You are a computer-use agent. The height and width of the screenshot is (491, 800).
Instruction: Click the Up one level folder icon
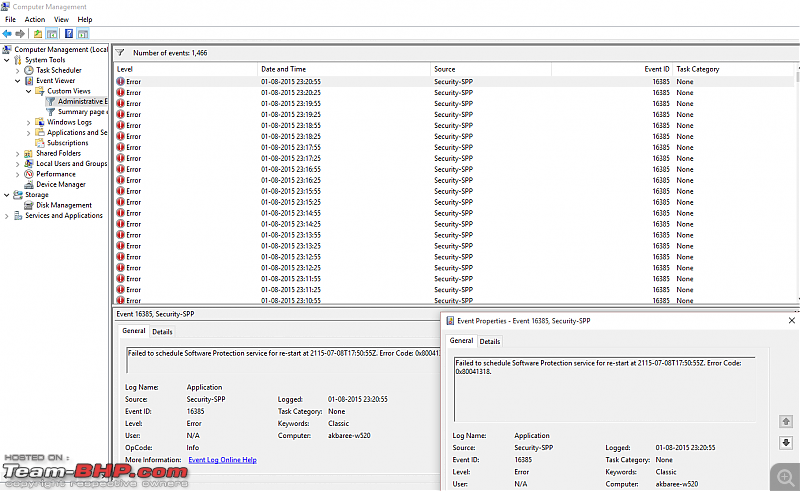point(38,34)
